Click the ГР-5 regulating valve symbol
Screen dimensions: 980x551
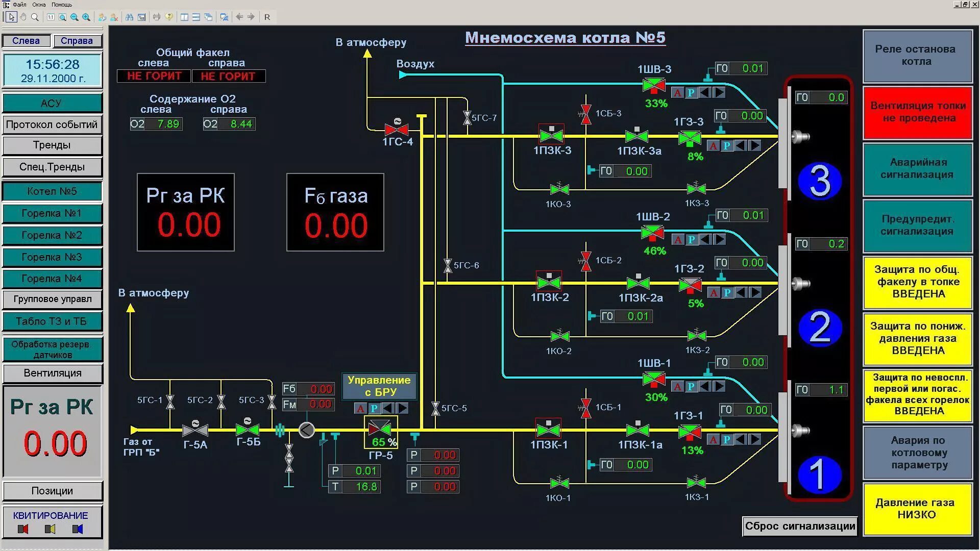(x=380, y=429)
